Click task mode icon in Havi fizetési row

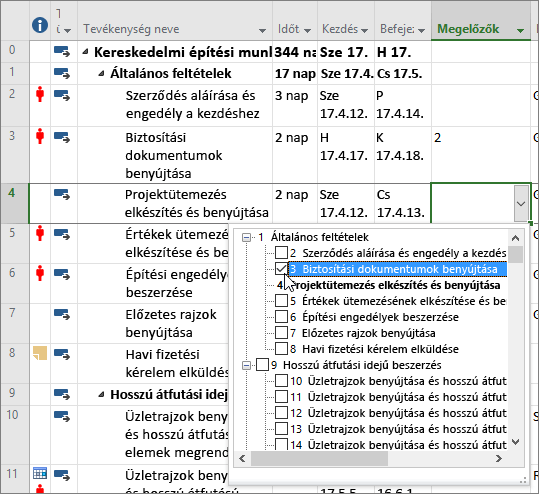[x=62, y=354]
